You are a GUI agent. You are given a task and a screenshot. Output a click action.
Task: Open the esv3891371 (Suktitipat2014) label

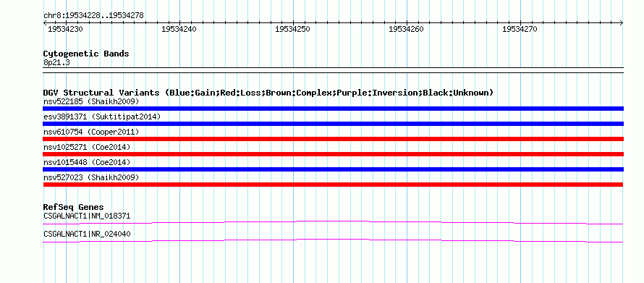102,117
